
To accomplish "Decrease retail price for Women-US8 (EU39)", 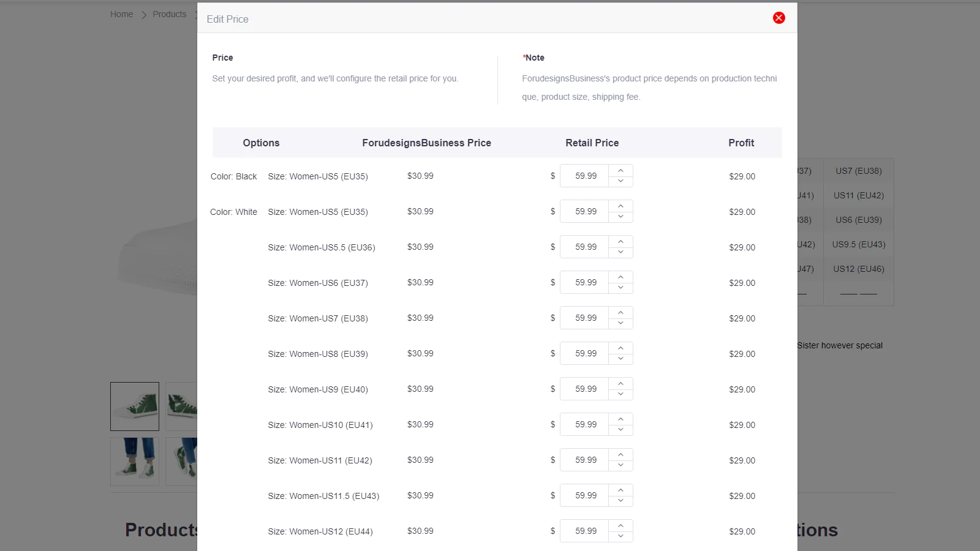I will (x=620, y=359).
